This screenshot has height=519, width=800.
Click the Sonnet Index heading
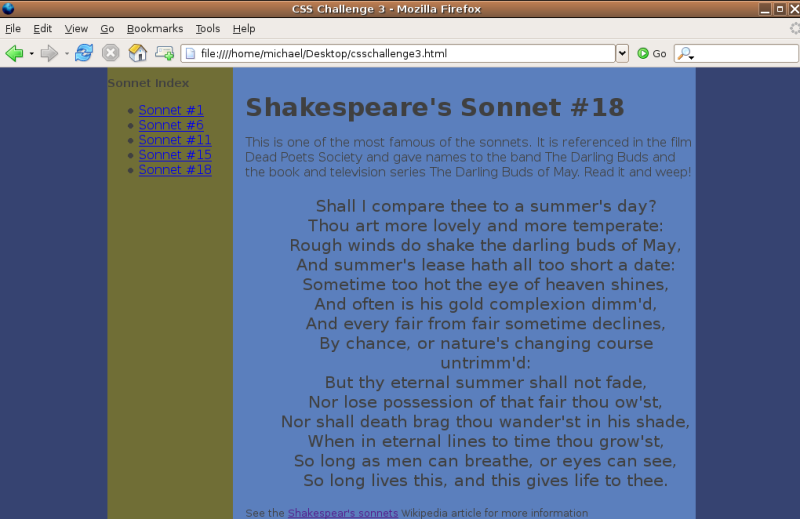148,83
